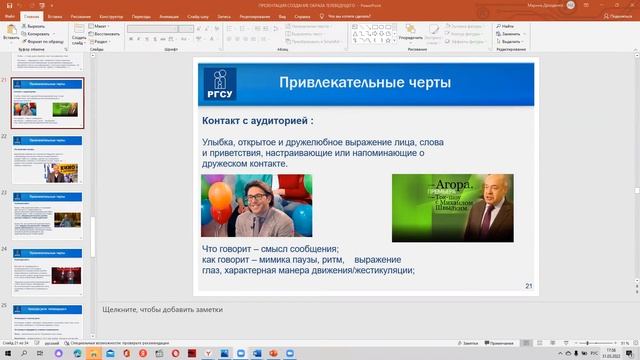Click Comments (Примечания) in status bar
The image size is (640, 360).
[499, 343]
